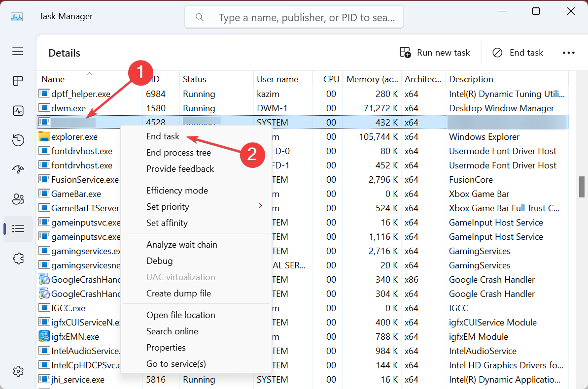
Task: Toggle UAC virtualization for the process
Action: [x=181, y=277]
